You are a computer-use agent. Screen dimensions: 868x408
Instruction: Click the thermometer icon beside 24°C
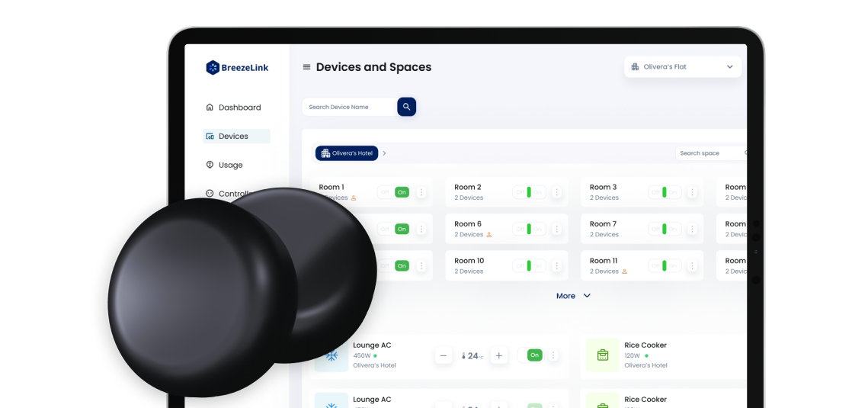point(464,356)
